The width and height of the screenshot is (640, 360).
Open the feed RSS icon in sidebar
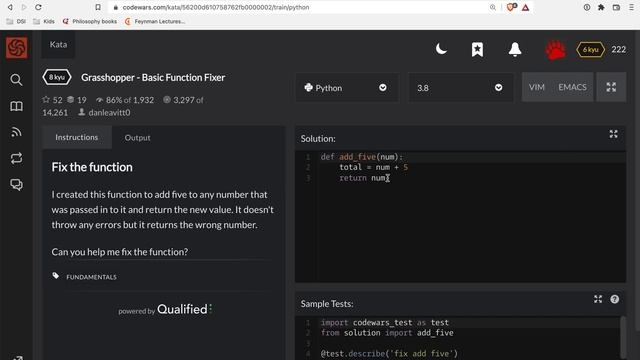pos(16,132)
